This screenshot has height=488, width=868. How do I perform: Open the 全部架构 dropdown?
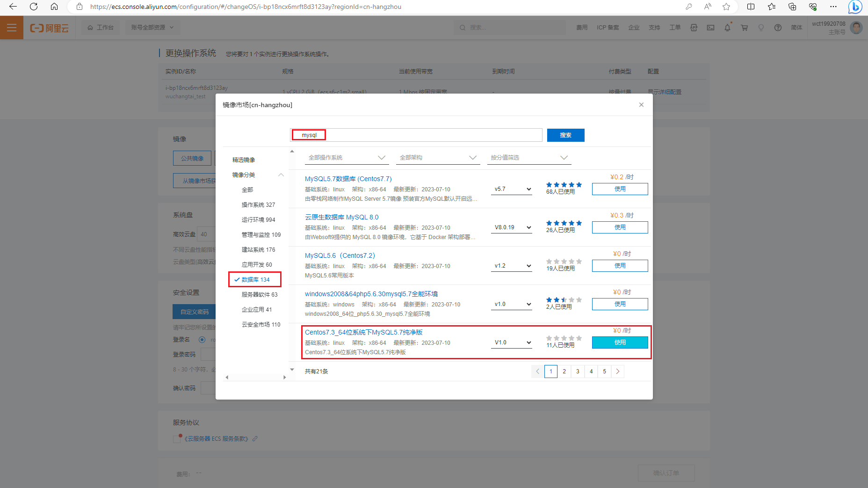pyautogui.click(x=438, y=158)
